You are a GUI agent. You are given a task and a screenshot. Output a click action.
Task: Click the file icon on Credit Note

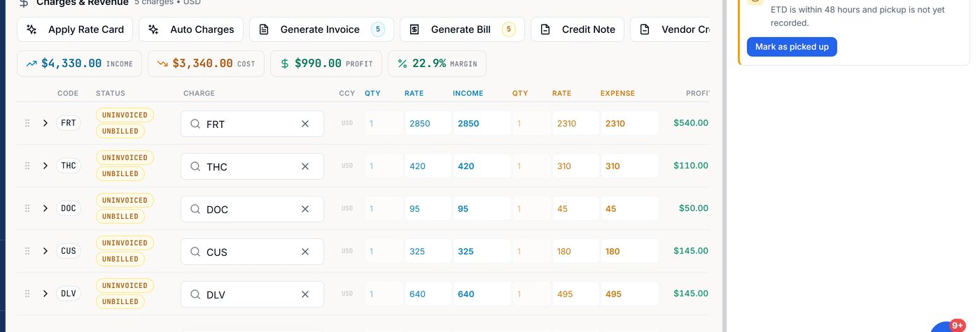coord(545,29)
